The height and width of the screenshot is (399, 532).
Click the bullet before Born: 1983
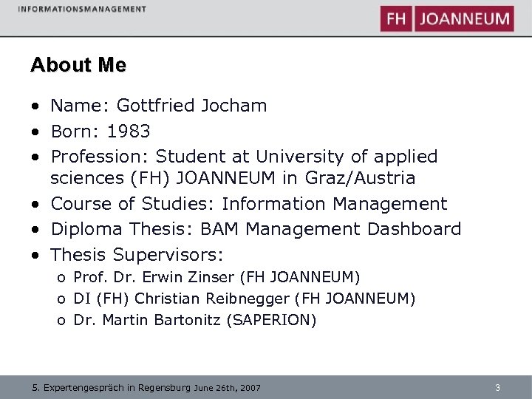[x=35, y=132]
